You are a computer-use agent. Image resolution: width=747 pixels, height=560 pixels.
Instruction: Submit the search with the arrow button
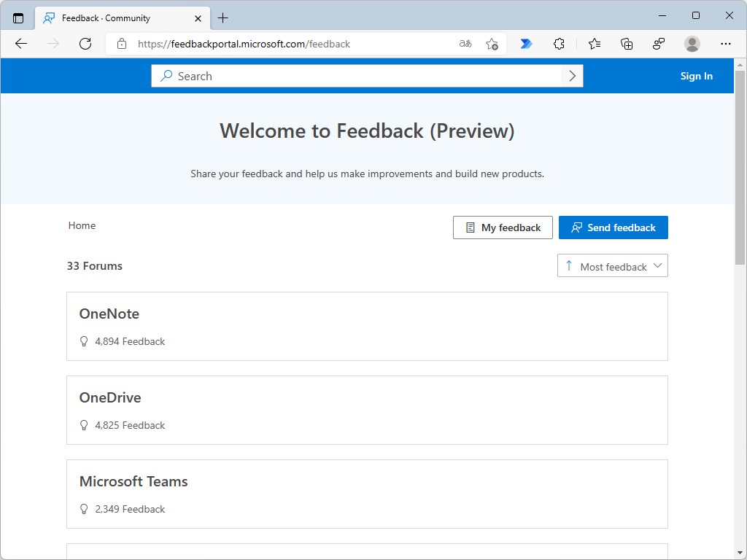[x=572, y=75]
